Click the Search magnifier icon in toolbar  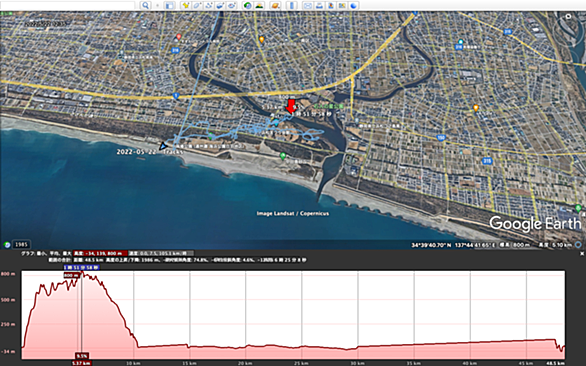[145, 5]
